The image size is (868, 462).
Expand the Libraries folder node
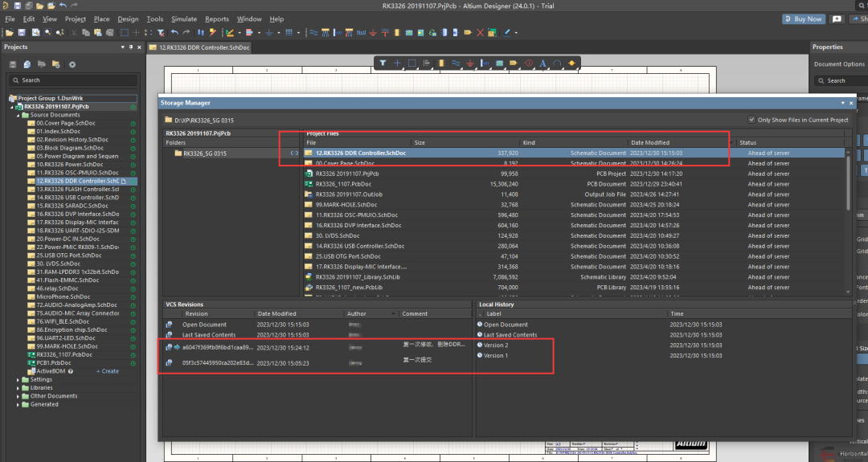(18, 387)
